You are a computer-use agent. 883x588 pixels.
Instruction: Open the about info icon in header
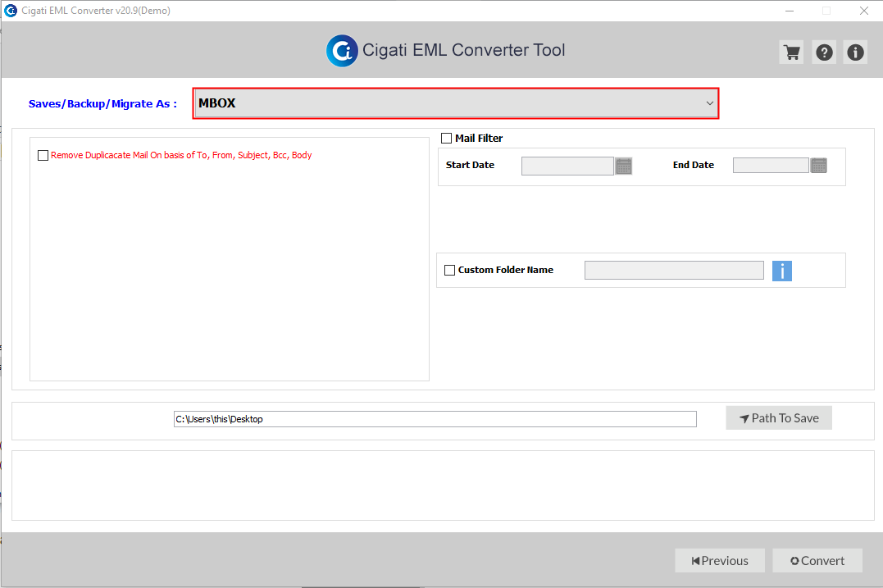click(855, 52)
